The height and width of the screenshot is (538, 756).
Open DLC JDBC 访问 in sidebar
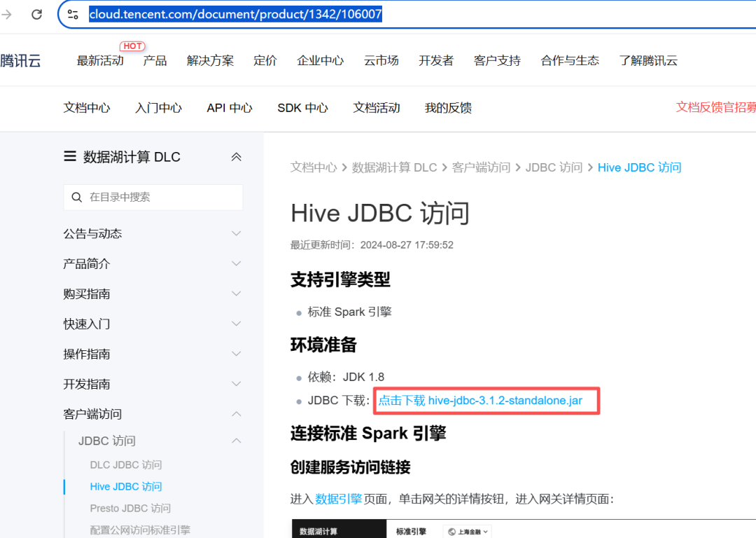126,464
